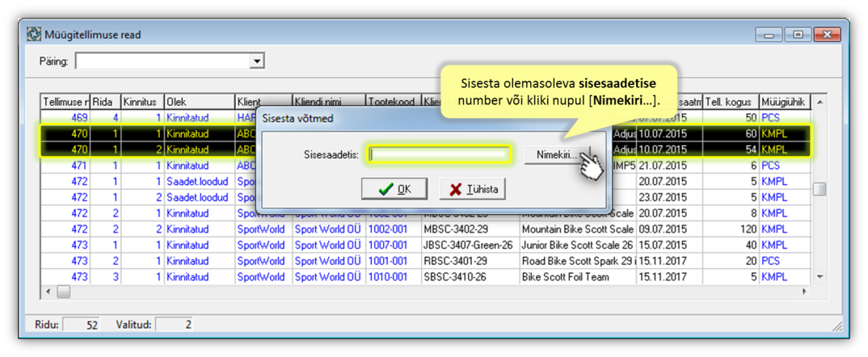Click the Tell. kogus column header
Screen dimensions: 868x357
(730, 103)
